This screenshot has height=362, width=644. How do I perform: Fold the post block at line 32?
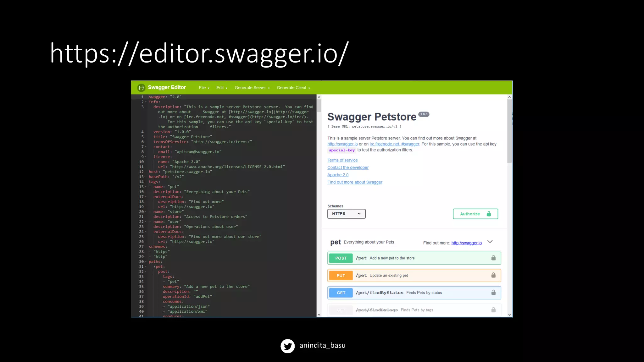[x=146, y=272]
